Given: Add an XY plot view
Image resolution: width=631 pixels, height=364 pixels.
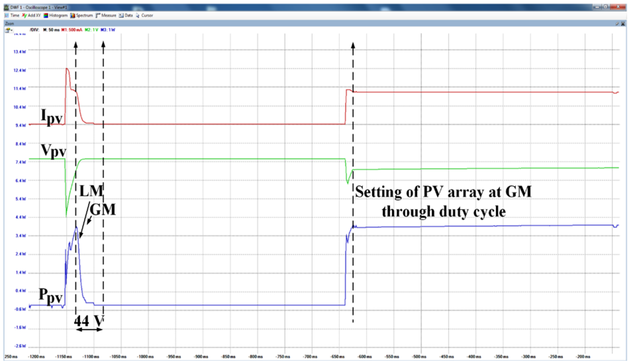Looking at the screenshot, I should click(x=31, y=15).
